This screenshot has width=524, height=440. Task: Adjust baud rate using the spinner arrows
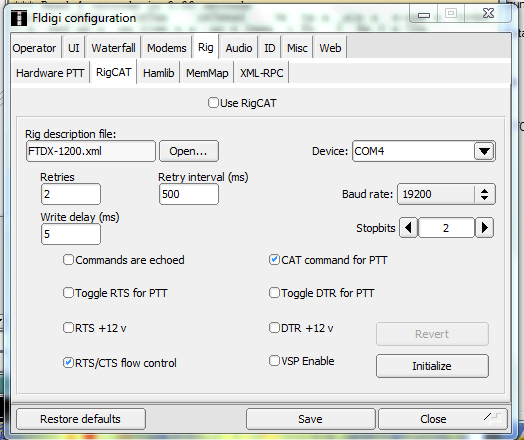pos(485,194)
